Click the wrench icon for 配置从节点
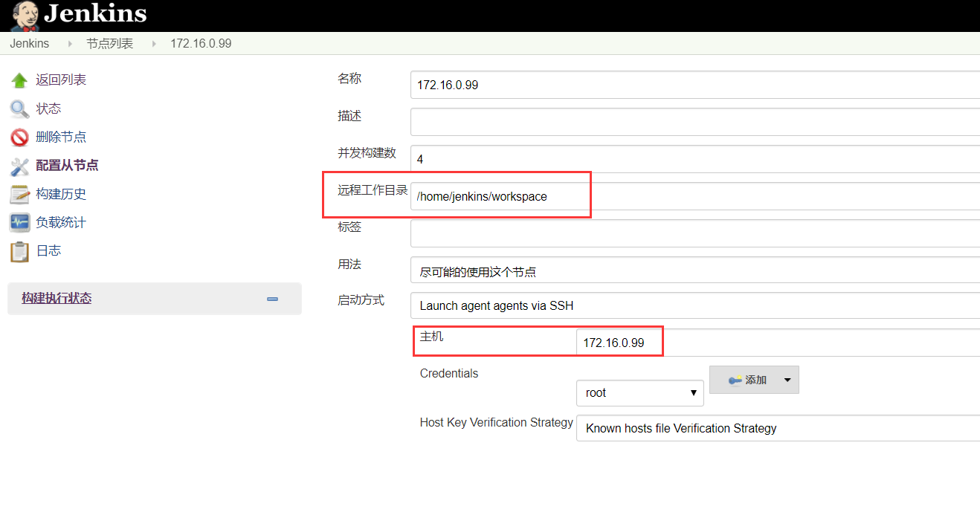The image size is (980, 512). [x=19, y=166]
